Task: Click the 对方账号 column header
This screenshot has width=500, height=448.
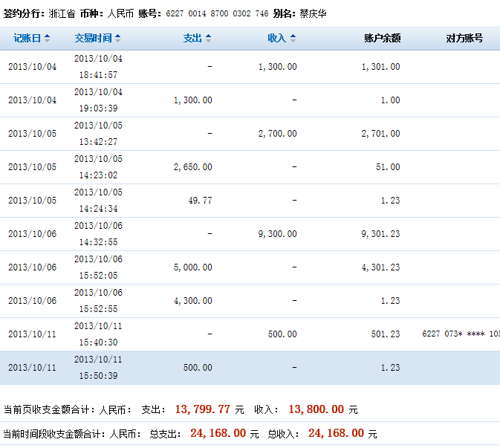Action: point(464,38)
